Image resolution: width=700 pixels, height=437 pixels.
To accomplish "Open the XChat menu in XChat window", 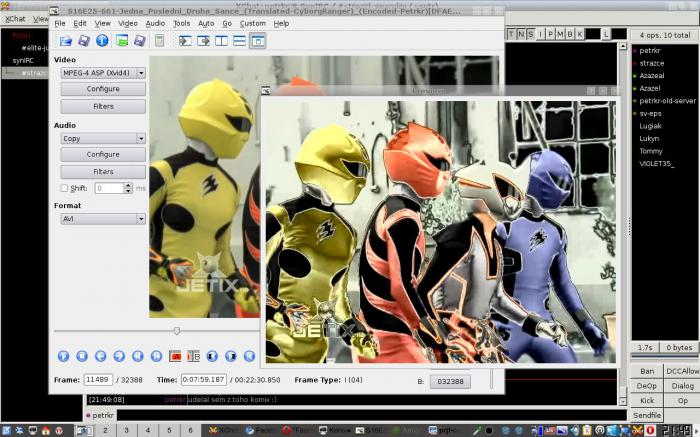I will (x=15, y=19).
